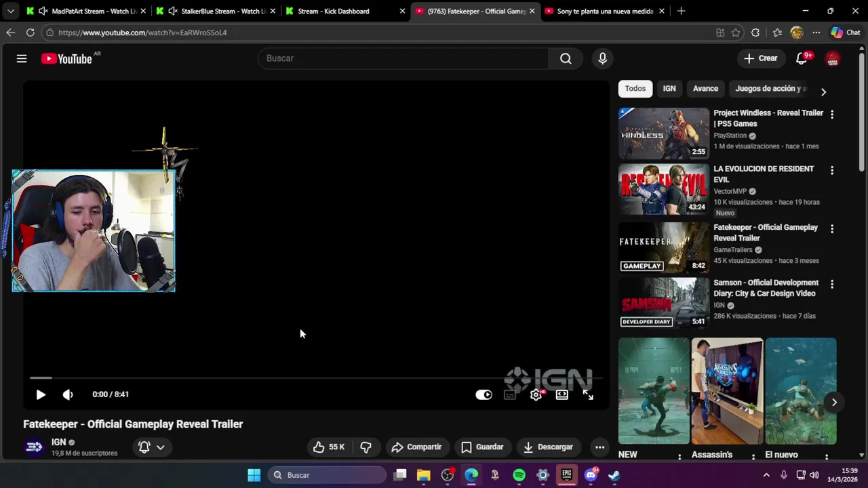Select the IGN filter chip
868x488 pixels.
669,89
